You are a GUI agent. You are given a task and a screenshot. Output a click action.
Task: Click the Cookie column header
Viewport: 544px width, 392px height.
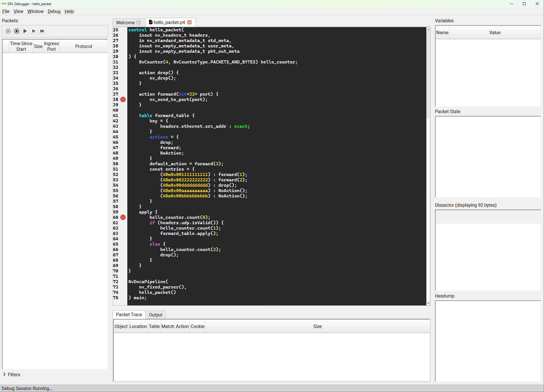pyautogui.click(x=197, y=326)
